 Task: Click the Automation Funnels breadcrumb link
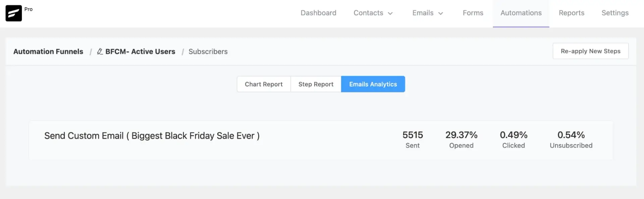click(48, 51)
